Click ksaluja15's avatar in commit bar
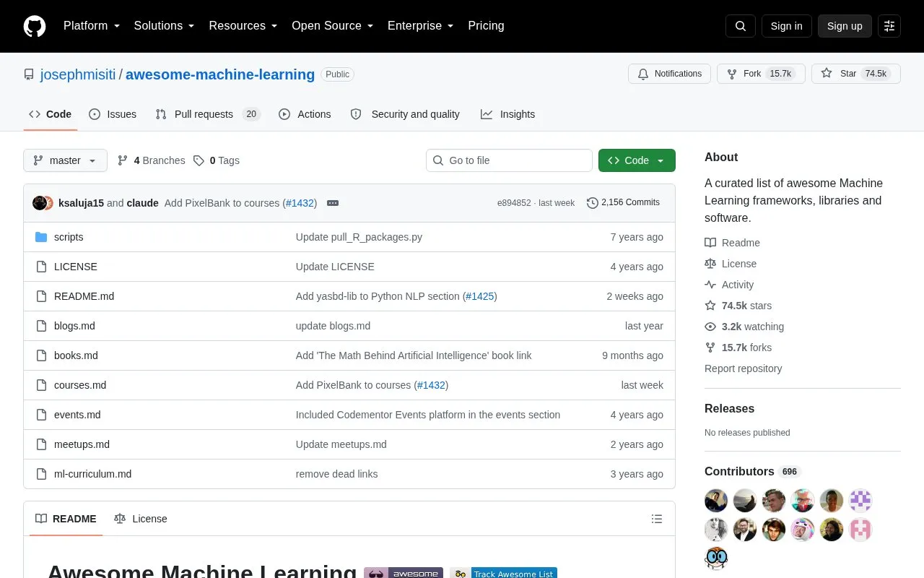 click(x=40, y=203)
